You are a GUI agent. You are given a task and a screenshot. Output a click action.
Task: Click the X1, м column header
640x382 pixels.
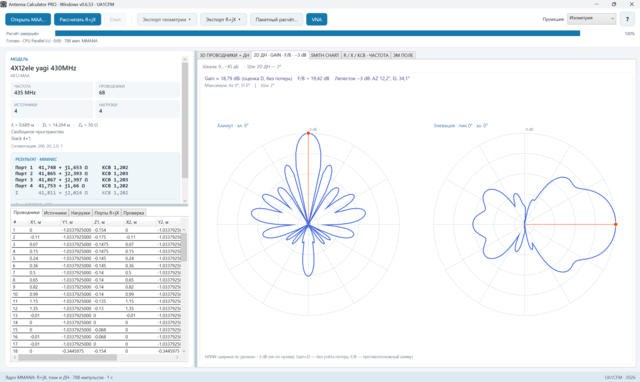point(44,222)
